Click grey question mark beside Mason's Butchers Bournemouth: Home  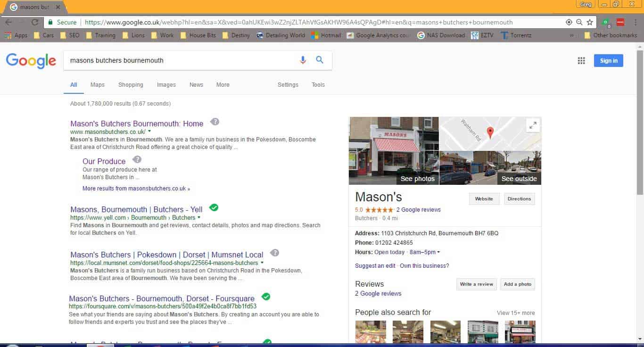215,122
